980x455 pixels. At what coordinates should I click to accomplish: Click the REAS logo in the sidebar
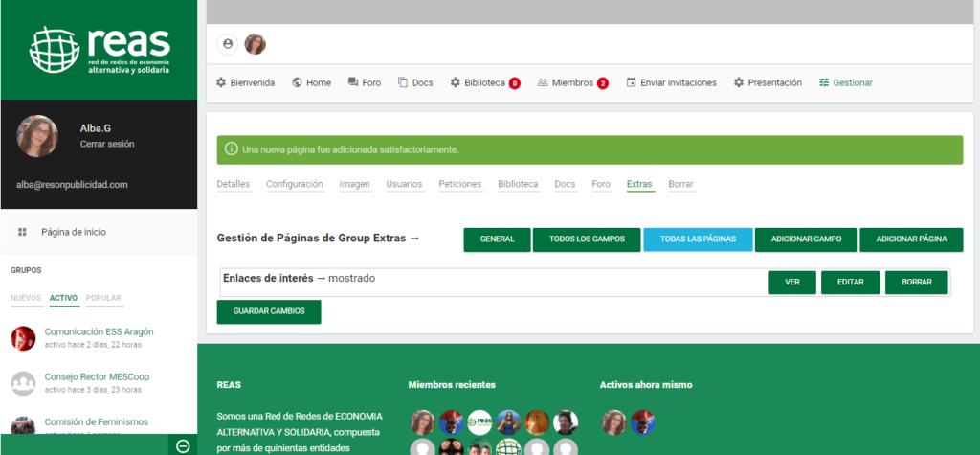[99, 51]
